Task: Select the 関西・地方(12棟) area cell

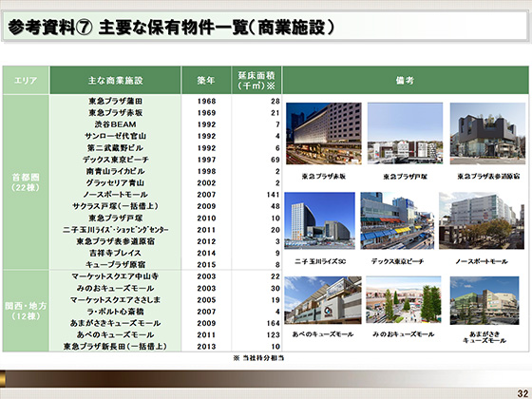Action: pyautogui.click(x=26, y=311)
